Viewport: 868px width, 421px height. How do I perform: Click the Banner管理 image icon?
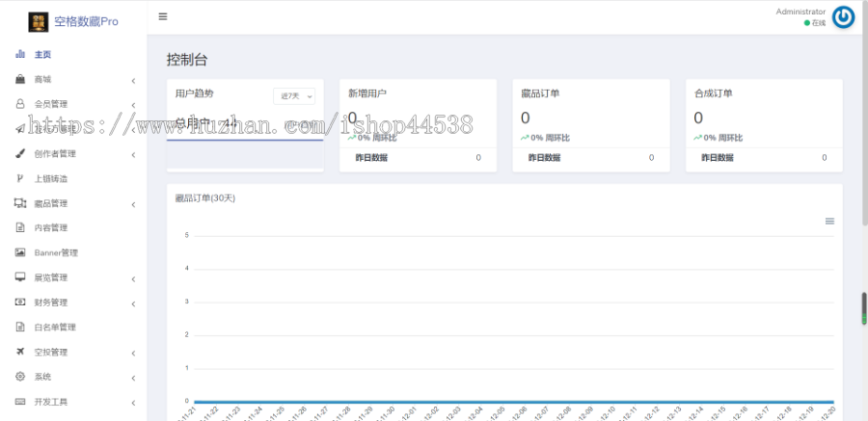20,252
